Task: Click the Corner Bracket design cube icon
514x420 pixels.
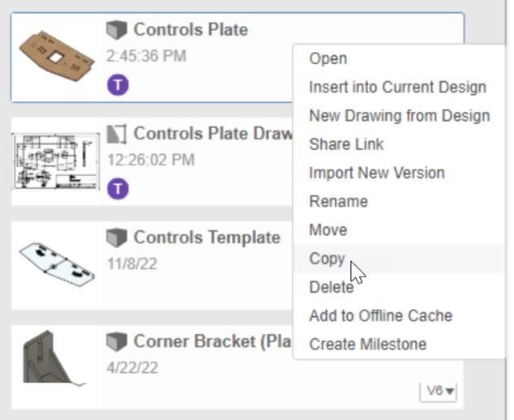Action: click(117, 341)
